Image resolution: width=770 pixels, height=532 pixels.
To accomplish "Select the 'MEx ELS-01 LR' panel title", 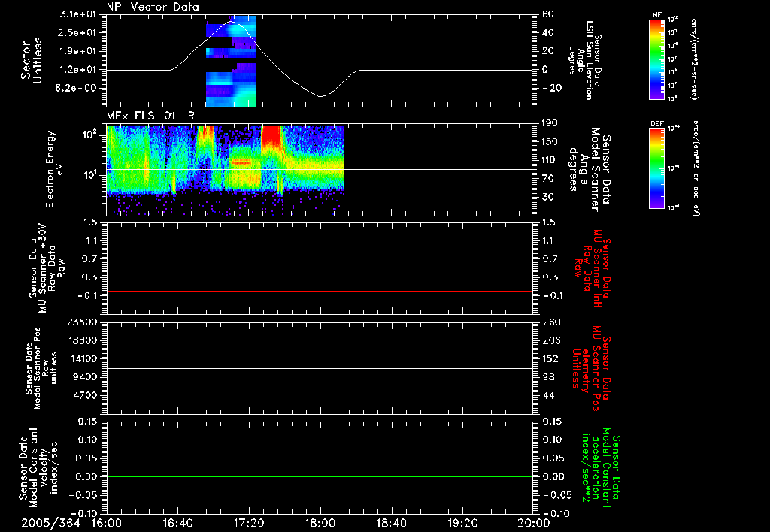I will 150,116.
